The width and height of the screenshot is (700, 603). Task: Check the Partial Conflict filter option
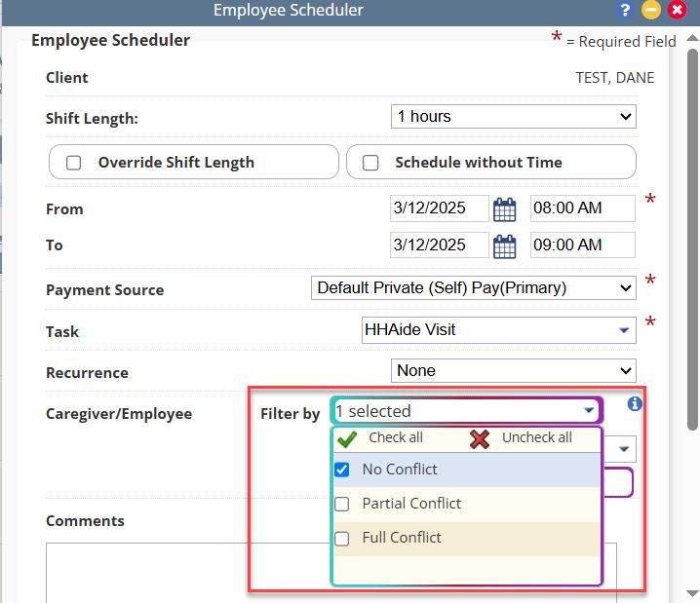click(342, 504)
